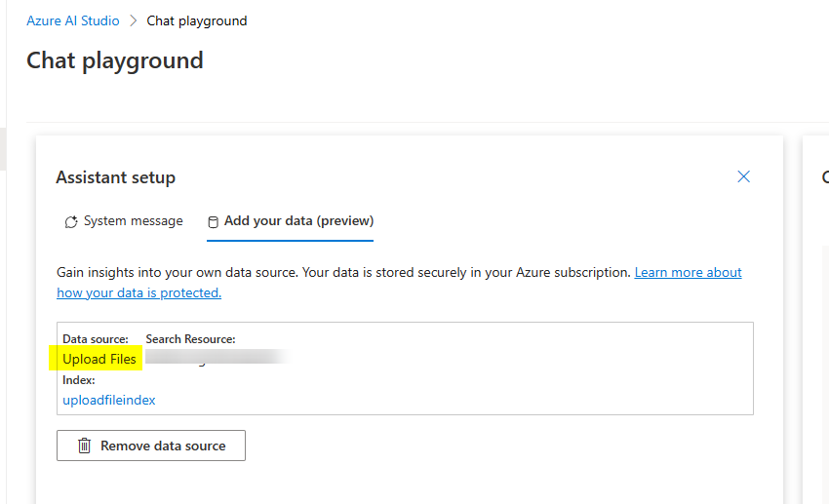Click the Chat playground page heading
Image resolution: width=829 pixels, height=504 pixels.
click(x=115, y=60)
